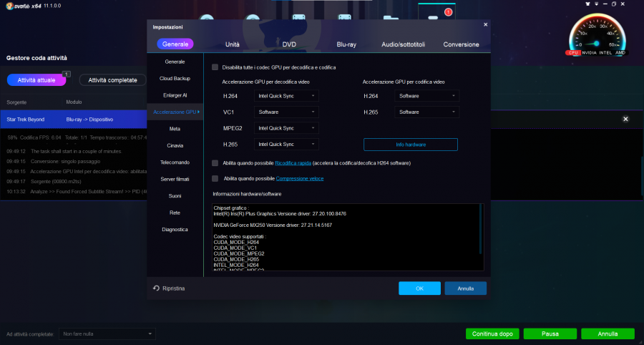Confirm settings with the OK button
The image size is (644, 345).
(419, 288)
